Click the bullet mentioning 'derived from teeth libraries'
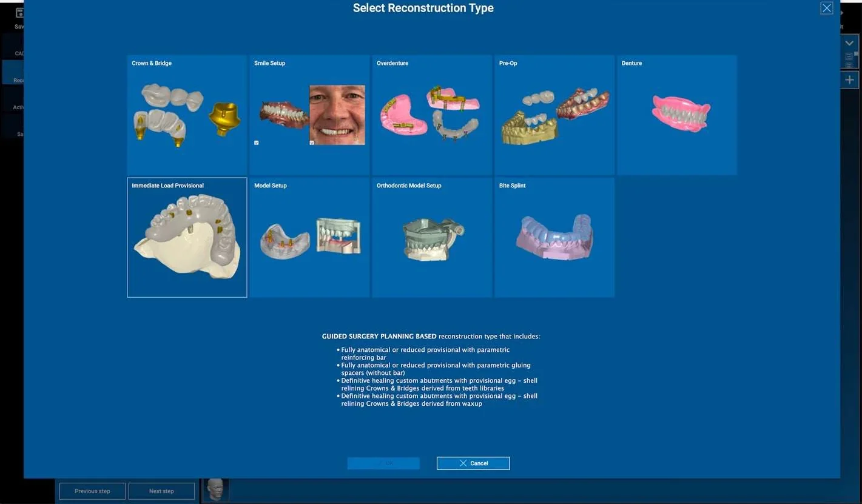 pos(437,385)
